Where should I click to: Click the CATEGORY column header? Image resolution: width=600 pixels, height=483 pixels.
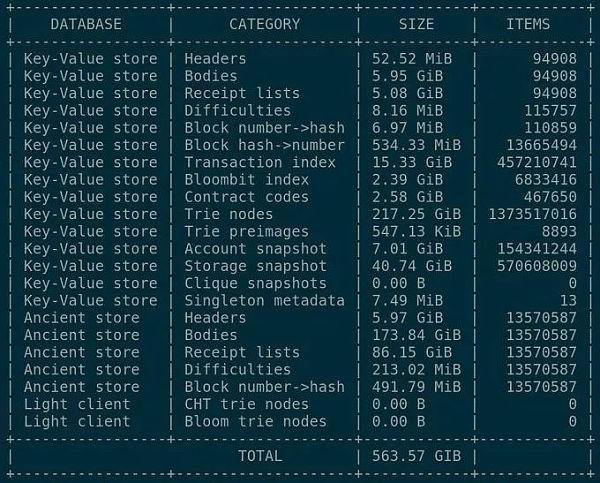click(x=264, y=24)
